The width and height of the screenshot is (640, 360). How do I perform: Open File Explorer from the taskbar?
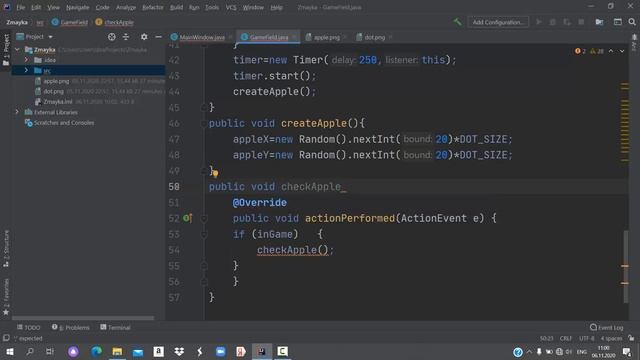[x=117, y=351]
